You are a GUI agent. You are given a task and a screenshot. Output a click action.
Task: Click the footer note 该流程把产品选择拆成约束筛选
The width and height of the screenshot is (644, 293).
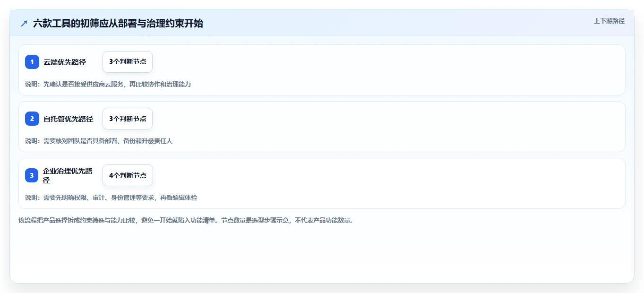coord(186,220)
